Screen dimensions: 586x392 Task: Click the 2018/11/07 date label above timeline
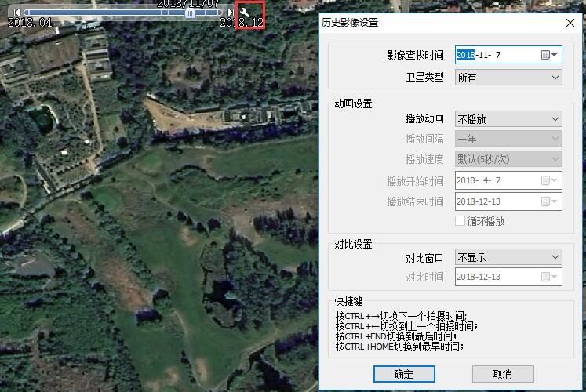[x=187, y=4]
